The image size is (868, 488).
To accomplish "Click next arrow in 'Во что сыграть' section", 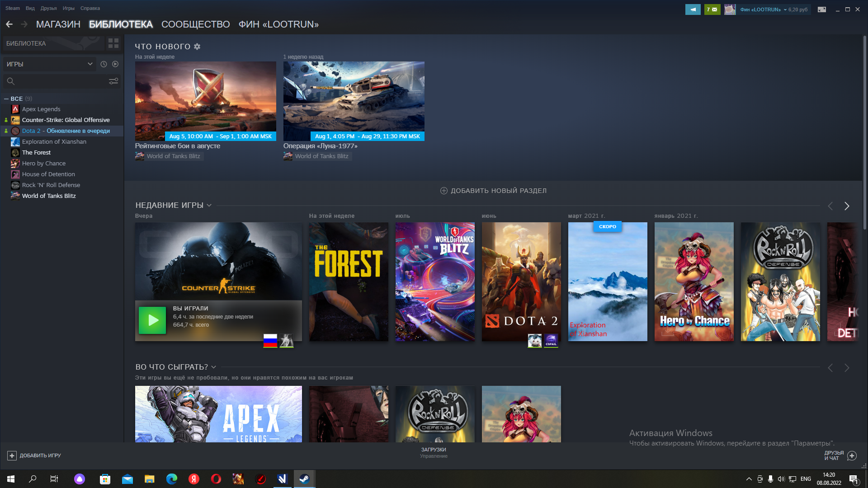I will click(847, 368).
